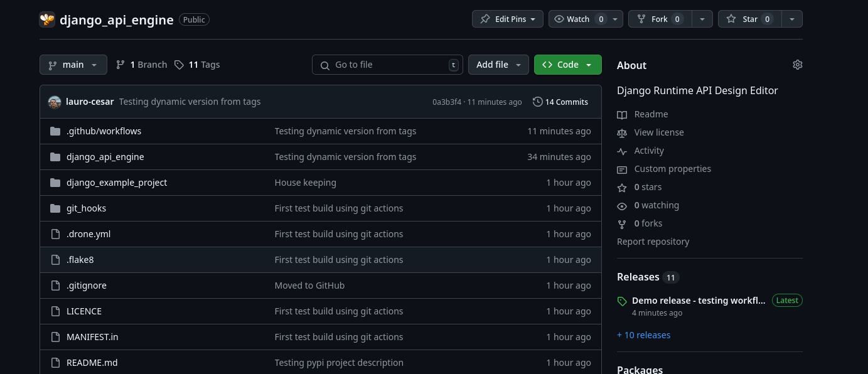868x374 pixels.
Task: Open the 14 Commits history
Action: (x=560, y=102)
